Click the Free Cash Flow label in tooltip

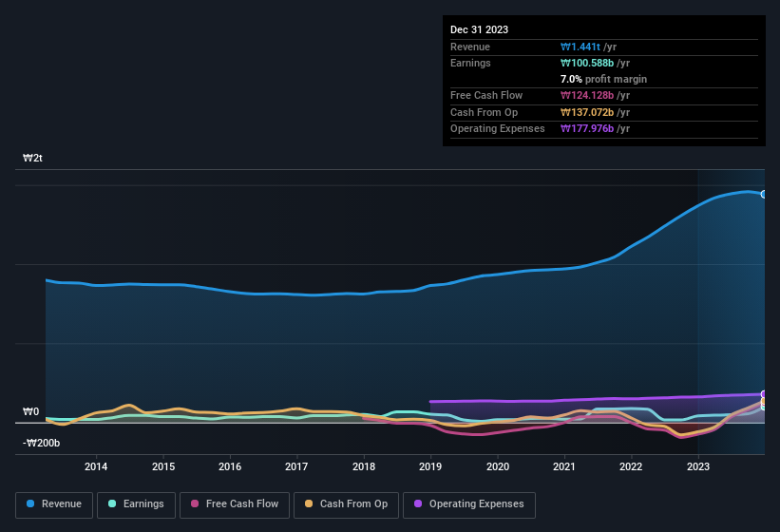(x=486, y=95)
